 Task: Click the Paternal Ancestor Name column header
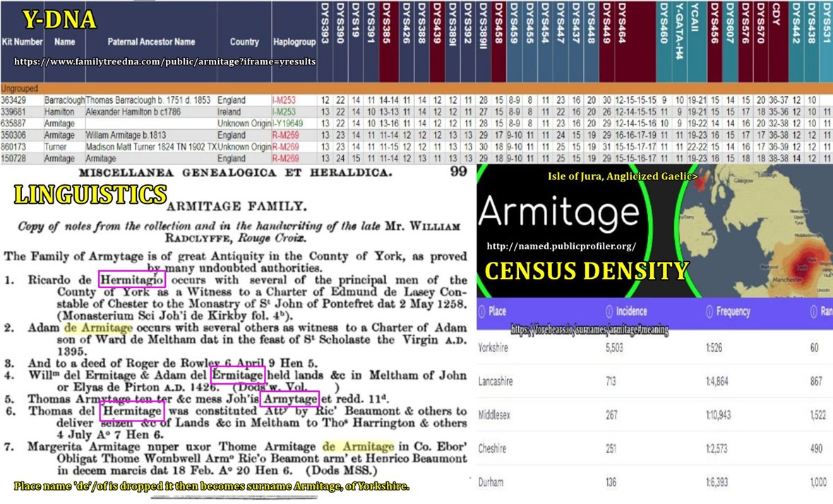pos(151,42)
